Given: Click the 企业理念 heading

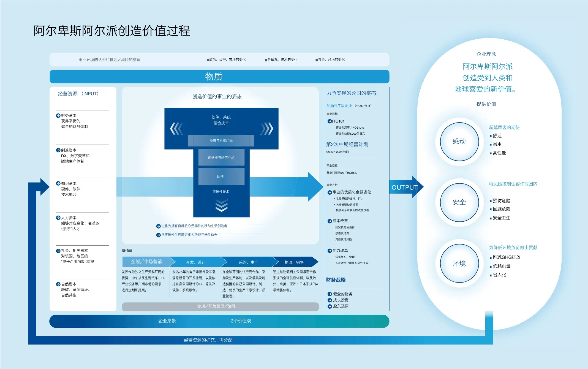Looking at the screenshot, I should click(x=486, y=54).
